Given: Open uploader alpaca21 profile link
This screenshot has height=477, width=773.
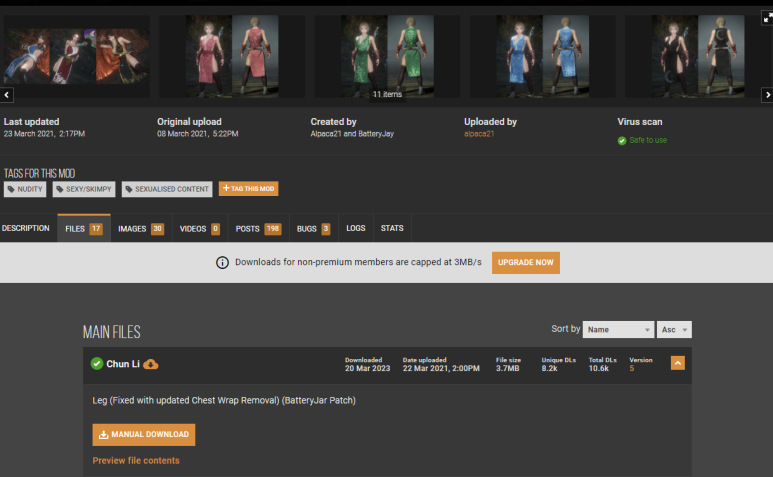Looking at the screenshot, I should pyautogui.click(x=479, y=134).
